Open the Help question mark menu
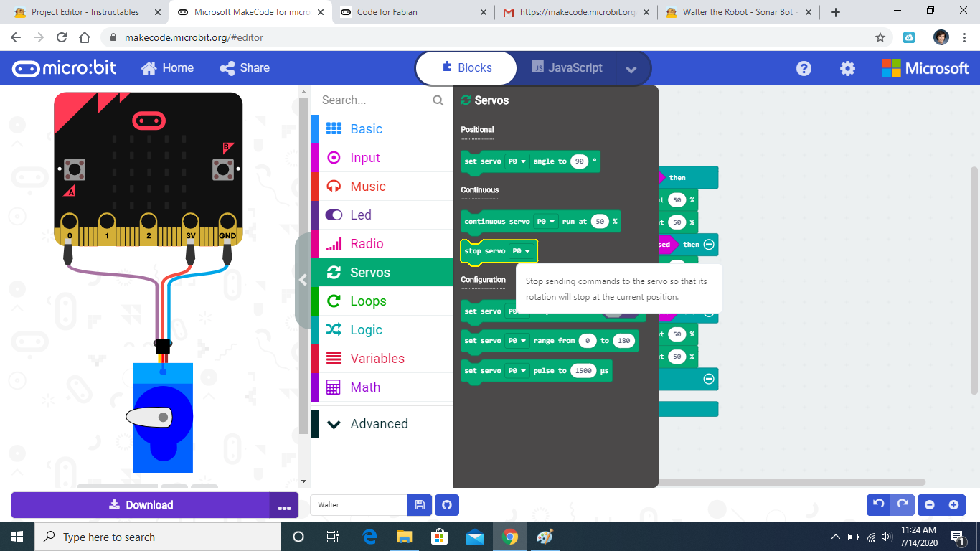The height and width of the screenshot is (551, 980). (804, 68)
